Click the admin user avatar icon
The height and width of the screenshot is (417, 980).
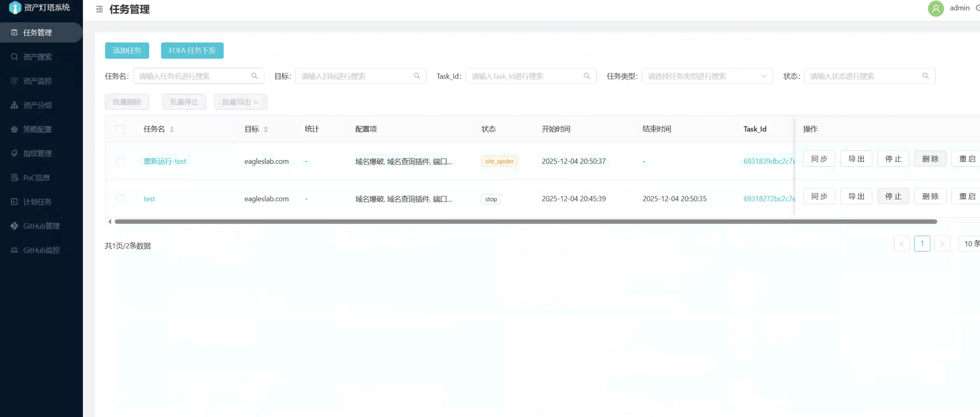936,8
